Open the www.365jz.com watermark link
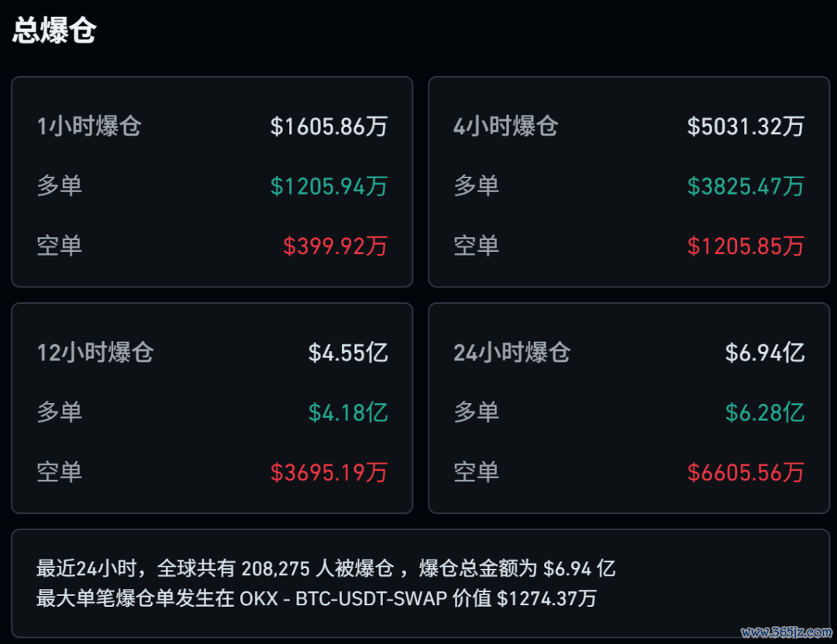Screen dimensions: 837x644 [x=786, y=632]
